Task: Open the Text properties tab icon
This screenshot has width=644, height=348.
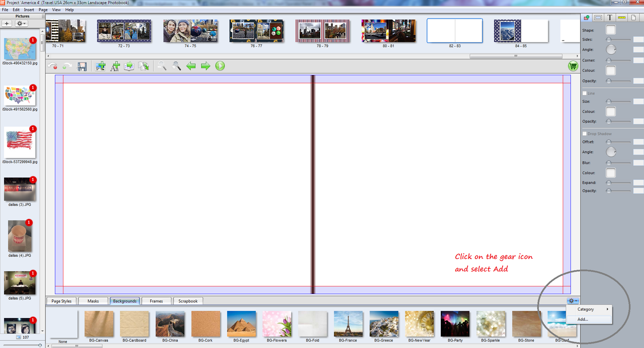Action: coord(610,18)
